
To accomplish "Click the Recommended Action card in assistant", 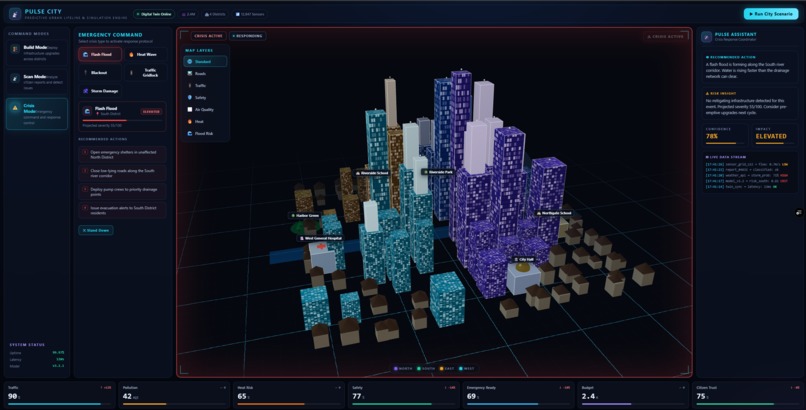I will (749, 68).
